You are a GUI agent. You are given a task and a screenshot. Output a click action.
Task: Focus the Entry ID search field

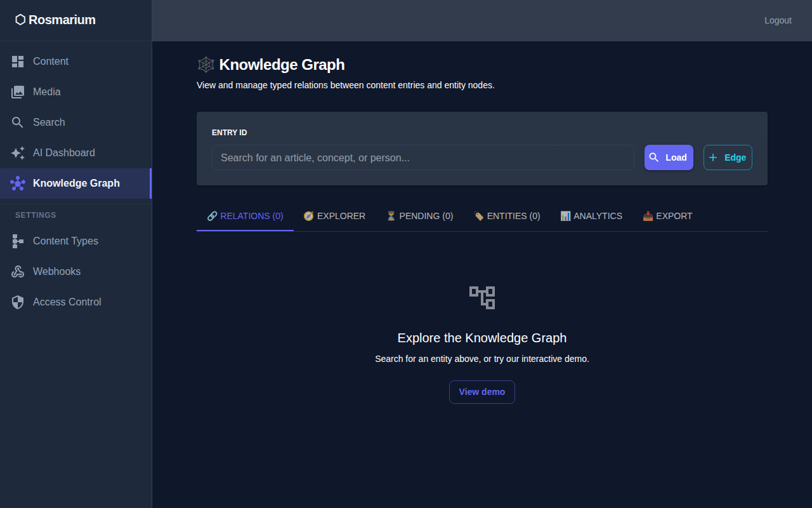pos(423,157)
